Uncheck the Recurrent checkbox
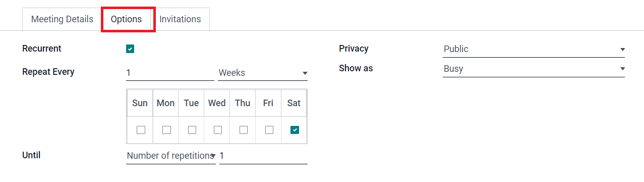644x182 pixels. click(130, 49)
